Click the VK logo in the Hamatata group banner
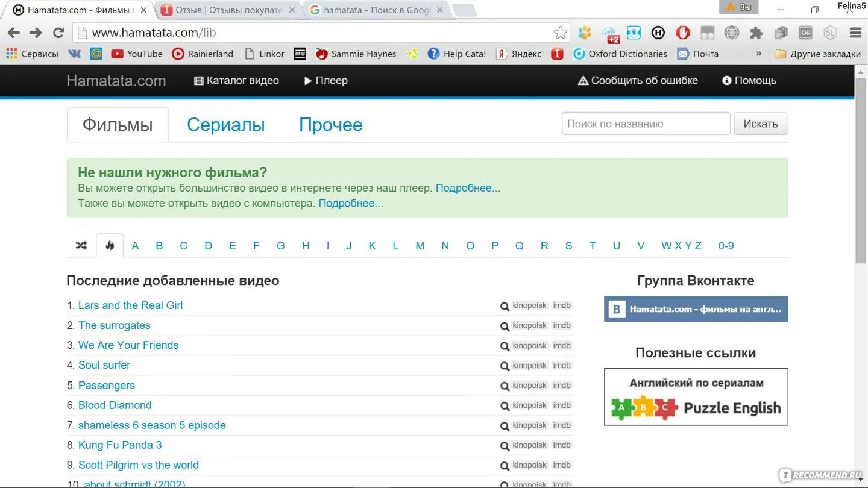Viewport: 868px width, 488px height. tap(616, 309)
